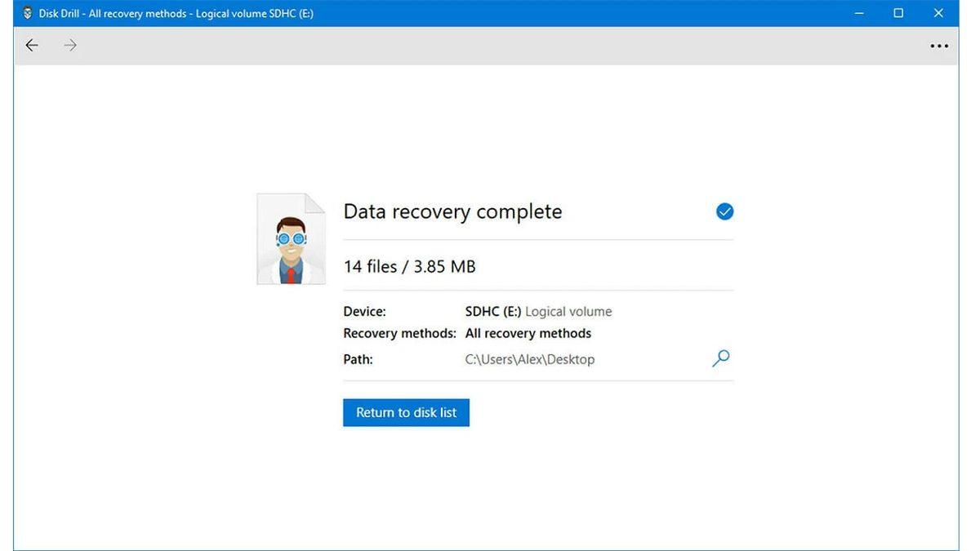The image size is (980, 551).
Task: Click the Disk Drill logo in the title bar
Action: [x=28, y=13]
